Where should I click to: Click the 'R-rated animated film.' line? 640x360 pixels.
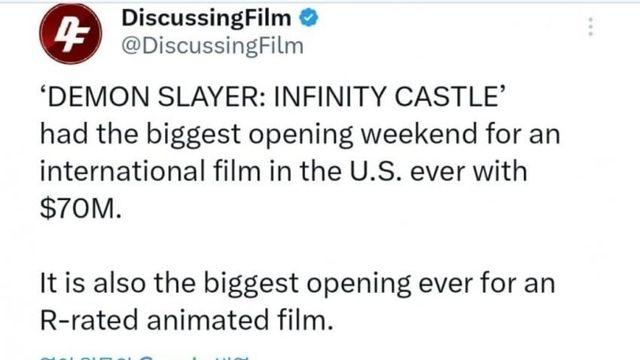click(x=187, y=320)
